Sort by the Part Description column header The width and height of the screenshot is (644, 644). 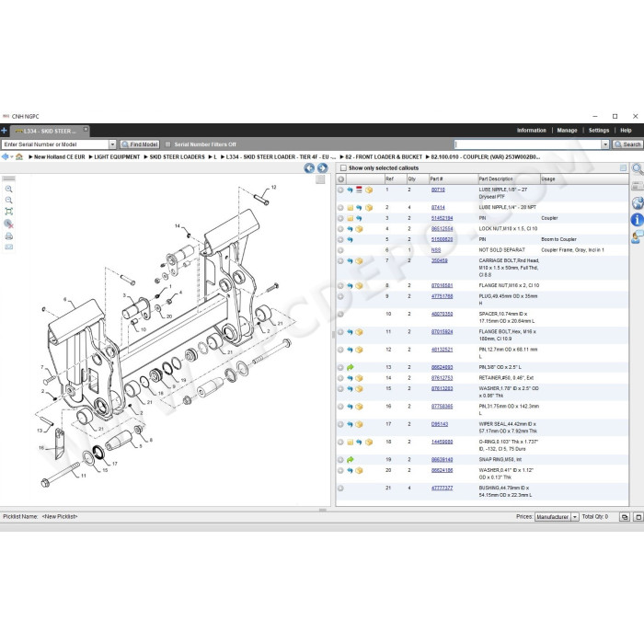point(509,179)
